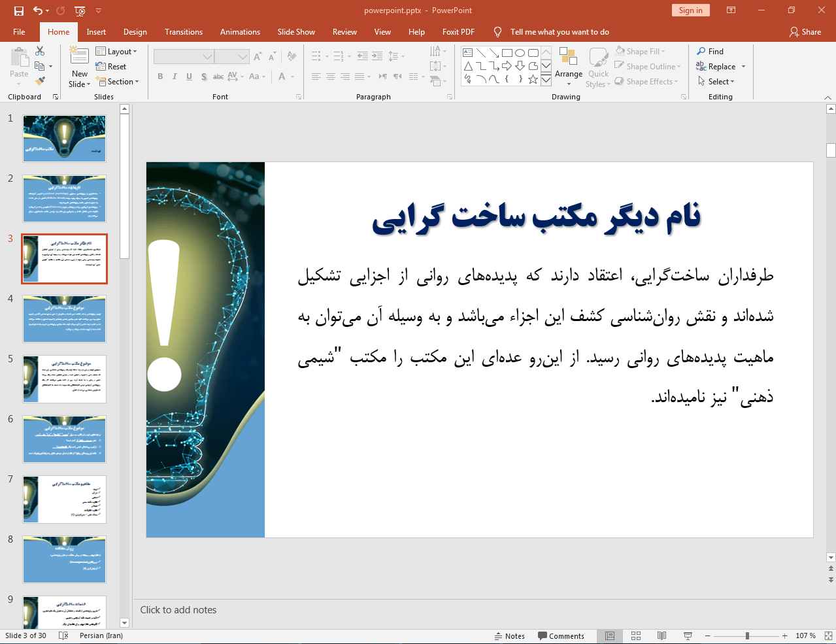
Task: Click the Cut scissors icon
Action: tap(40, 51)
